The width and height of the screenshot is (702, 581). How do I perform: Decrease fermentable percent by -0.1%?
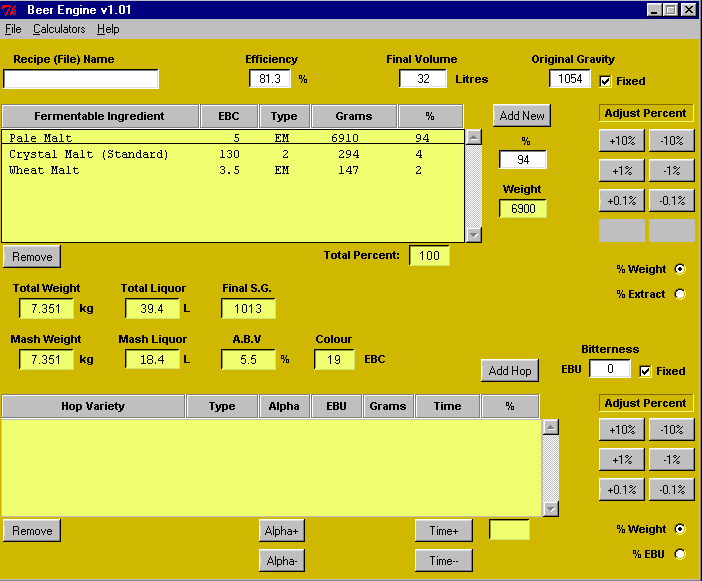pos(672,201)
